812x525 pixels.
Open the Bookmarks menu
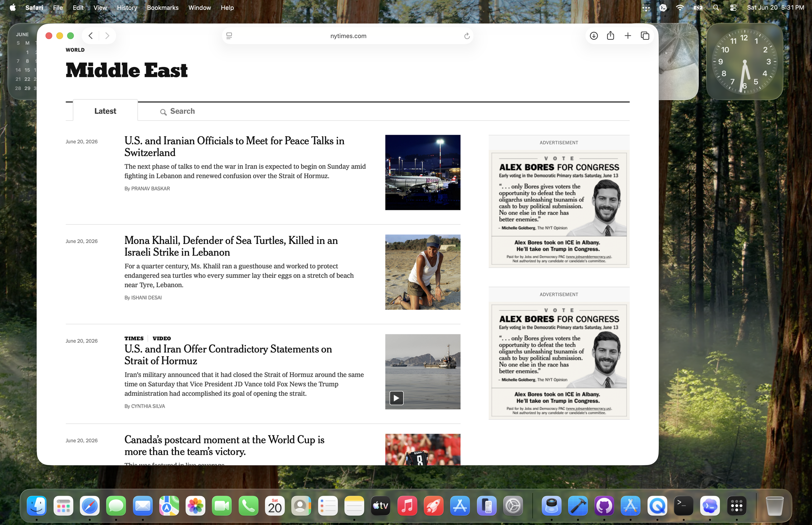tap(162, 7)
